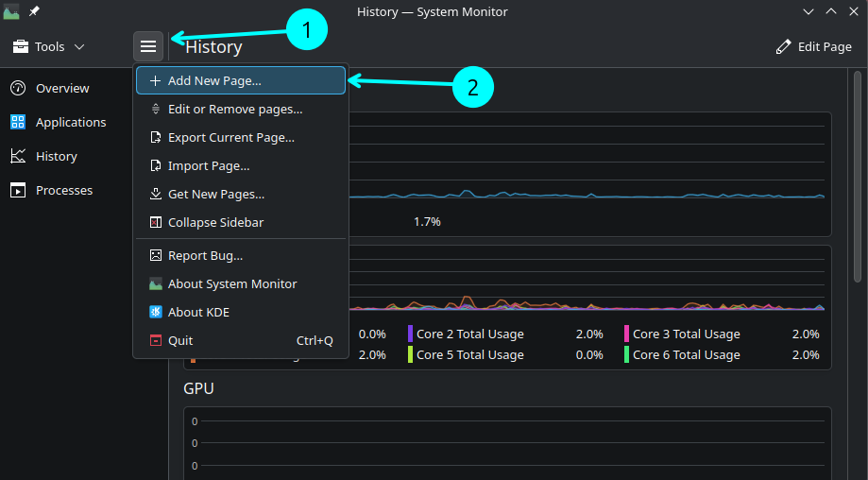
Task: Click the History page title in the header
Action: [213, 47]
